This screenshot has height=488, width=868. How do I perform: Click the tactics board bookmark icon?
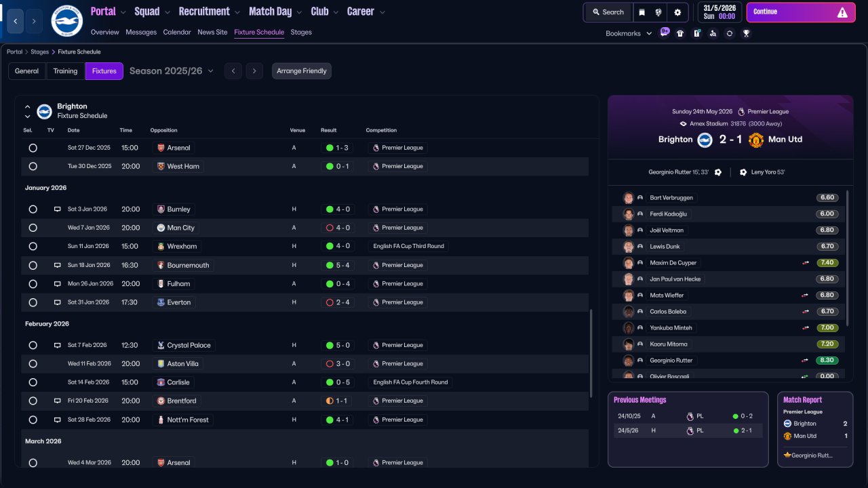click(696, 33)
